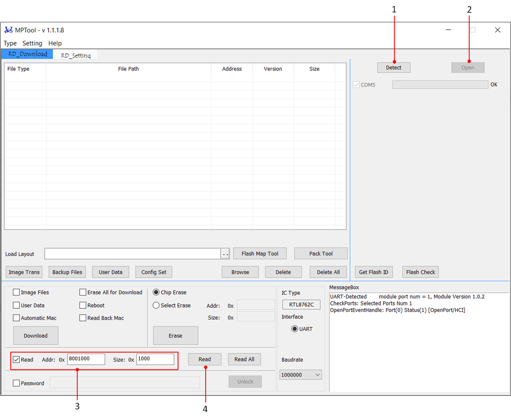Click the read Size input field
This screenshot has width=511, height=420.
(155, 359)
